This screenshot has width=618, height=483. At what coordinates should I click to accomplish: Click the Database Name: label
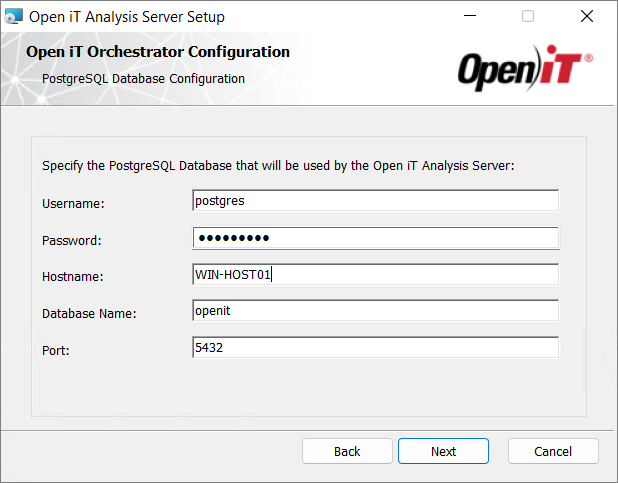[x=89, y=313]
